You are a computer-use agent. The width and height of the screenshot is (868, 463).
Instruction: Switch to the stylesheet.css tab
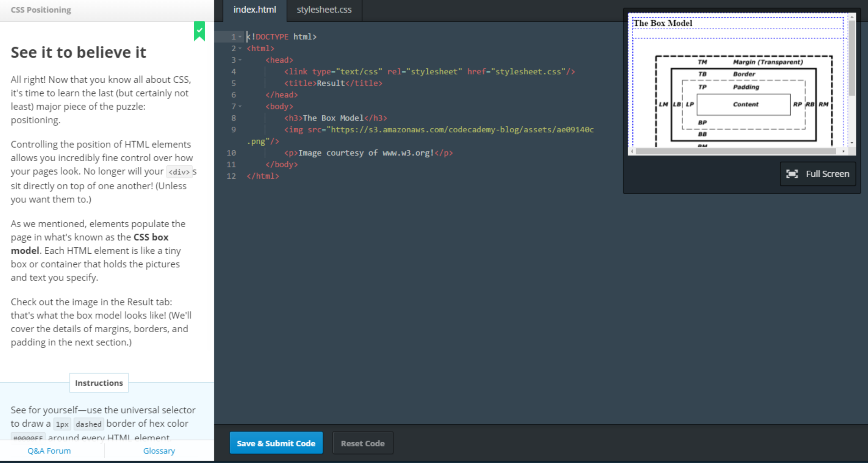(324, 10)
